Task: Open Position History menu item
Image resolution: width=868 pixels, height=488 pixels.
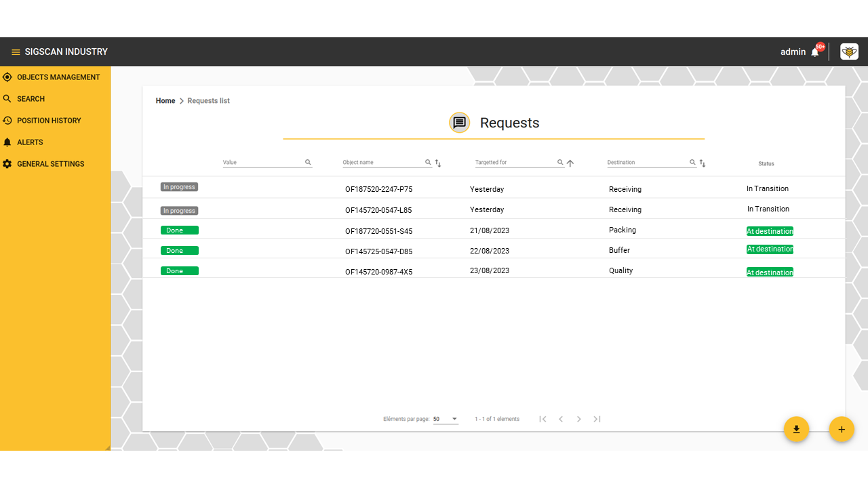Action: tap(49, 121)
